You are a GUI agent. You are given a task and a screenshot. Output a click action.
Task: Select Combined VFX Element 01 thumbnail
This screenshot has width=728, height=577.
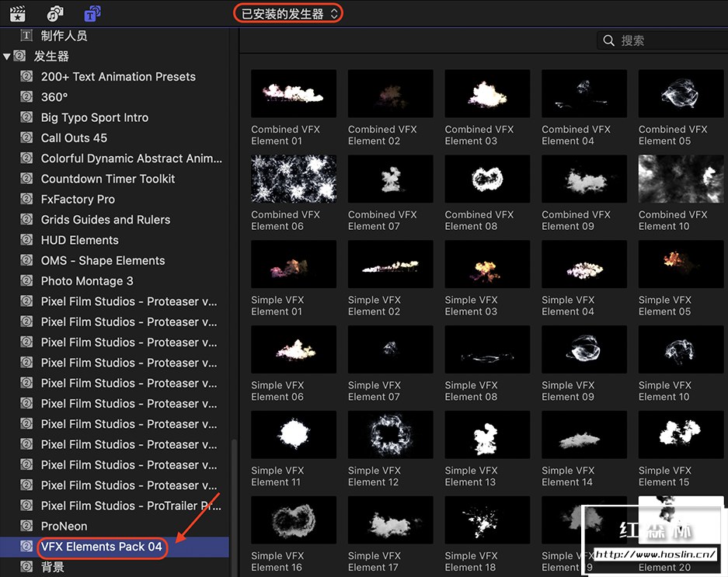pos(294,93)
